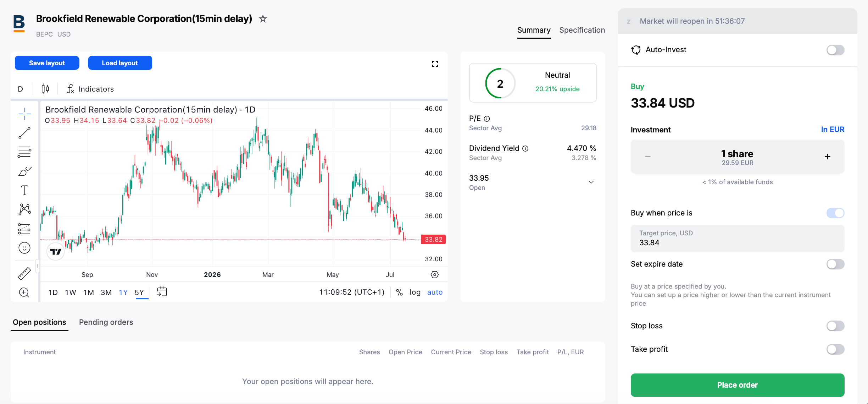Open the Indicators menu
Screen dimensions: 868x404
[90, 89]
